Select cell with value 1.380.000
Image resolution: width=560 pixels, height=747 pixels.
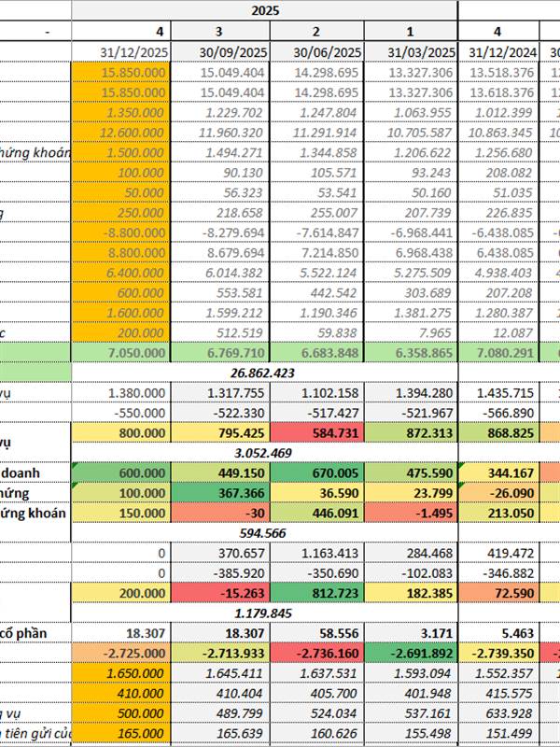[121, 392]
